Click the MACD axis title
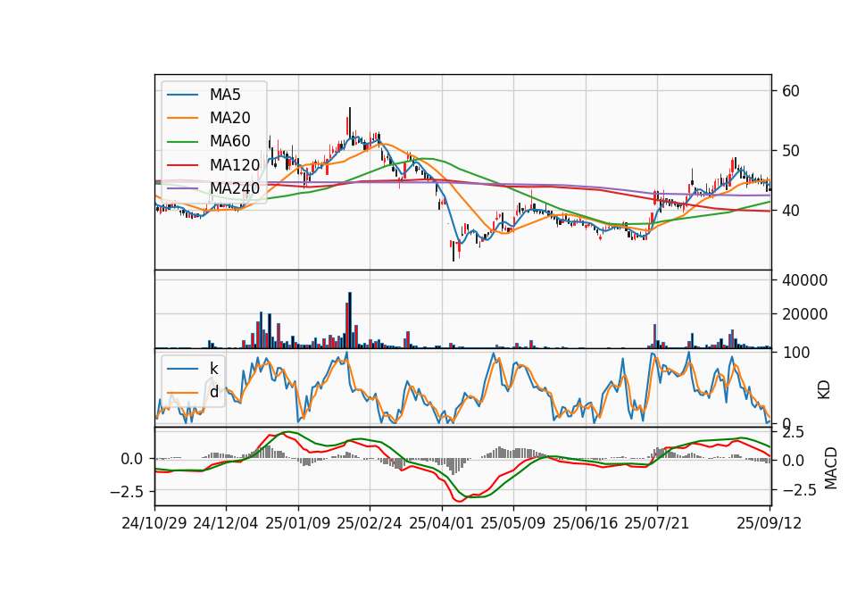 831,468
